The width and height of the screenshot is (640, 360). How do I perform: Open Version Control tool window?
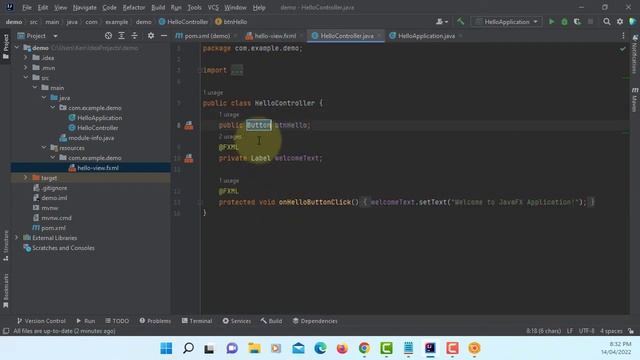(41, 321)
